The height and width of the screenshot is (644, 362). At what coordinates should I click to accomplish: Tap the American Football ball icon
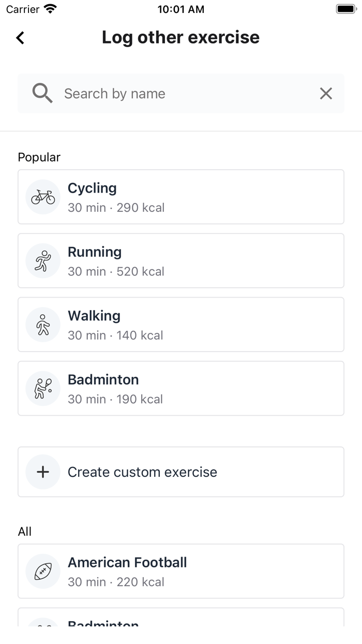[x=43, y=572]
